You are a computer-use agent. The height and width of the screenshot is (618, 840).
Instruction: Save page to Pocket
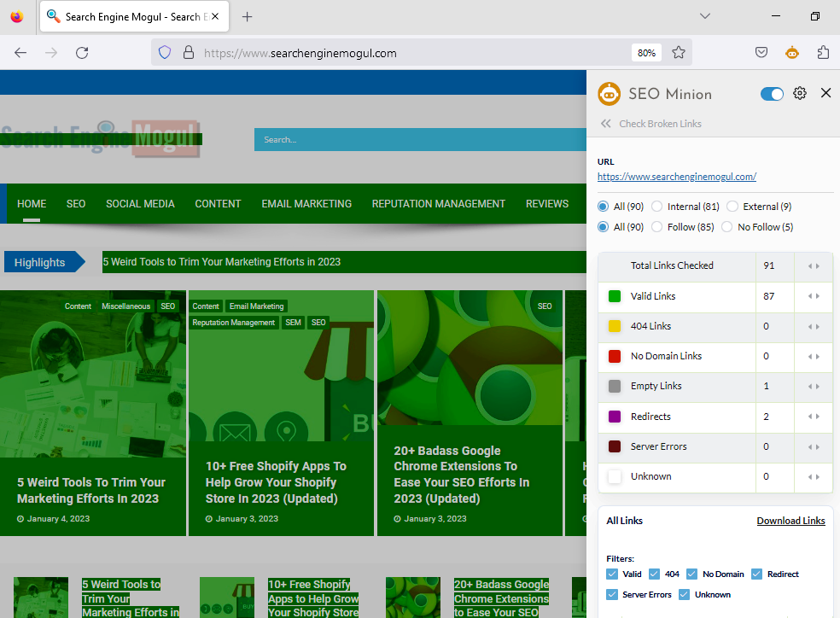click(x=761, y=52)
